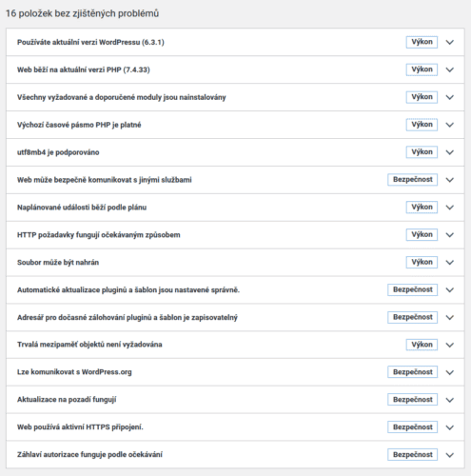Expand chevron for HTTPS připojení row
The height and width of the screenshot is (476, 471).
(x=450, y=427)
